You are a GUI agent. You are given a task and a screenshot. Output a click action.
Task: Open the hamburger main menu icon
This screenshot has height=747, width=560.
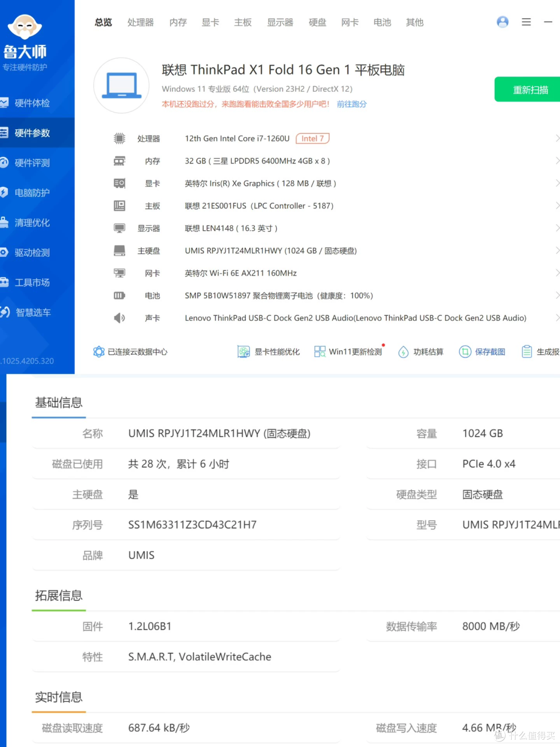coord(526,22)
